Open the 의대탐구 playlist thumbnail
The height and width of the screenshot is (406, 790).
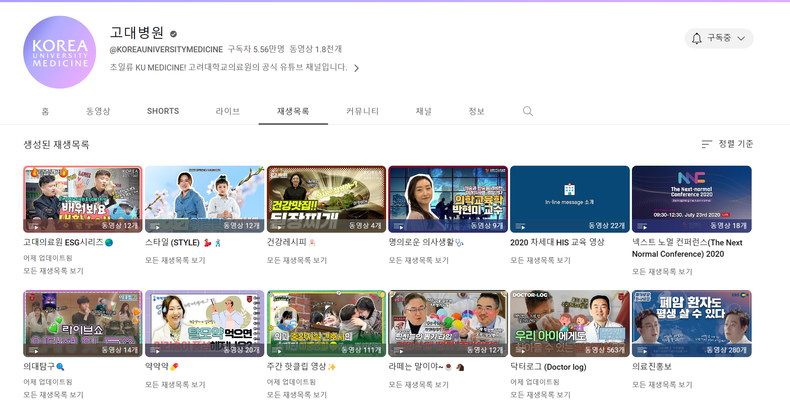[83, 323]
